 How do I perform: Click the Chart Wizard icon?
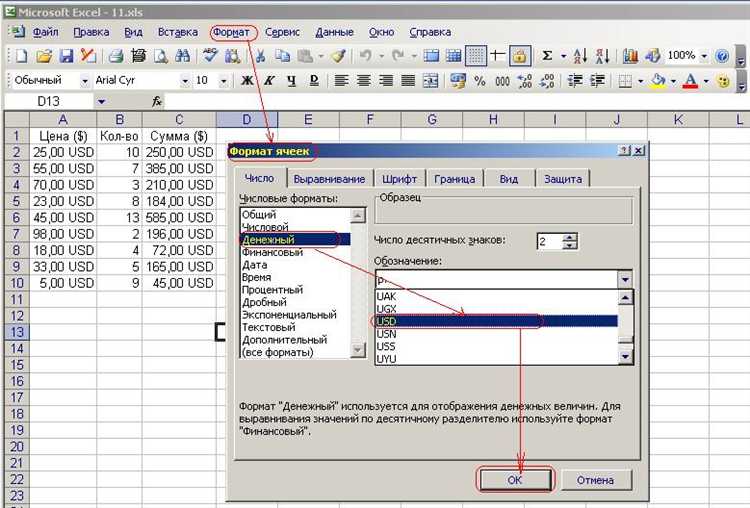(630, 56)
